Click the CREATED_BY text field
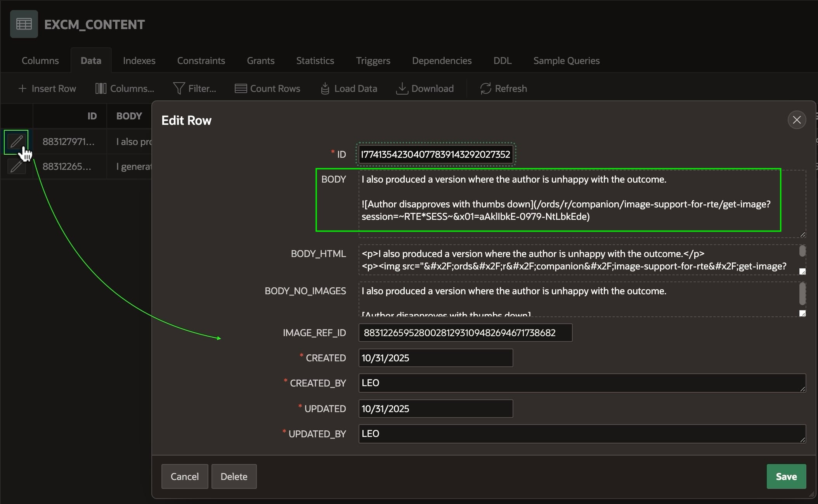Screen dimensions: 818x504 [x=581, y=383]
